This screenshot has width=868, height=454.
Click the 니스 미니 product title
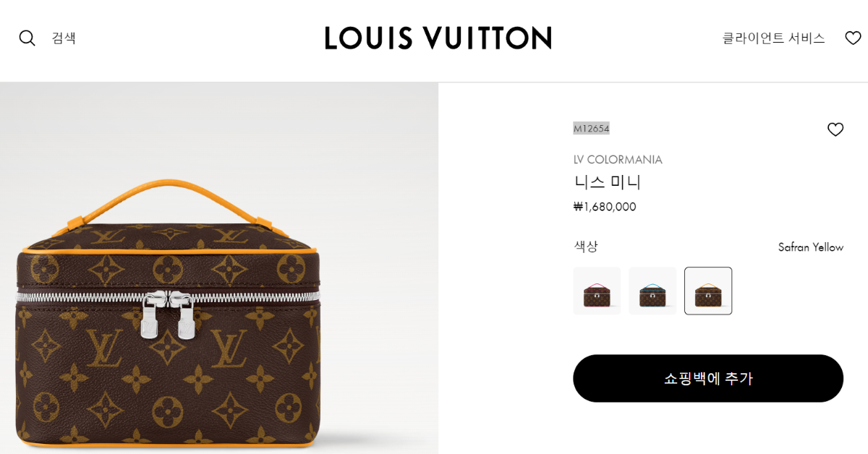pos(608,182)
